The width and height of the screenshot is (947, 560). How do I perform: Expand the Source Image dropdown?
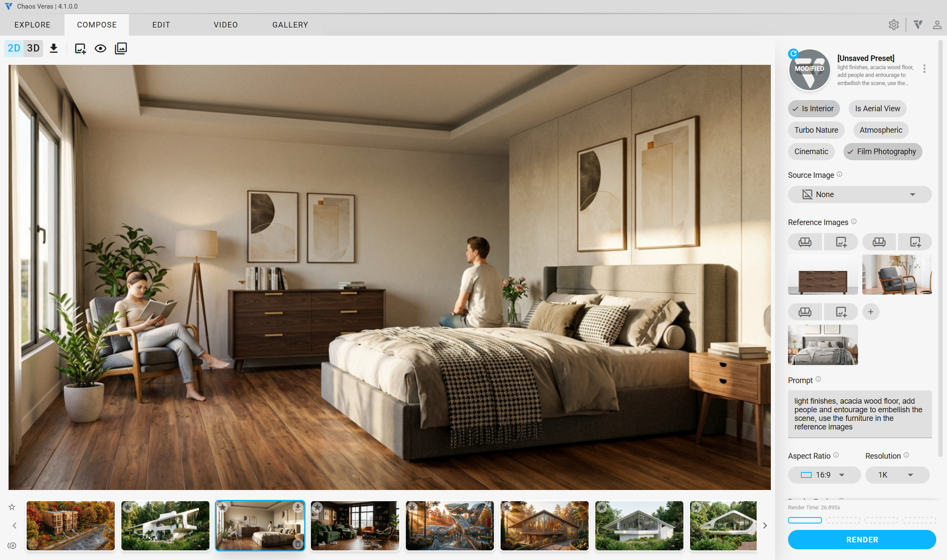pos(859,194)
